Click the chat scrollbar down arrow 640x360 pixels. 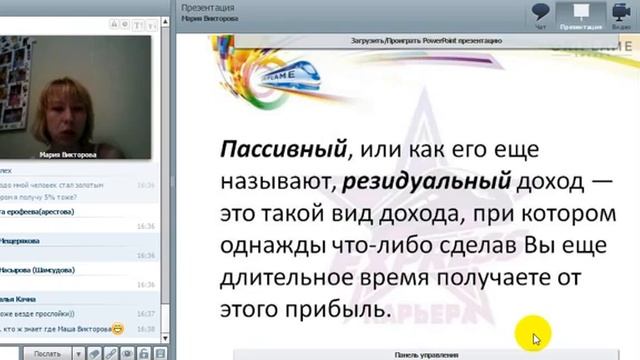[165, 338]
